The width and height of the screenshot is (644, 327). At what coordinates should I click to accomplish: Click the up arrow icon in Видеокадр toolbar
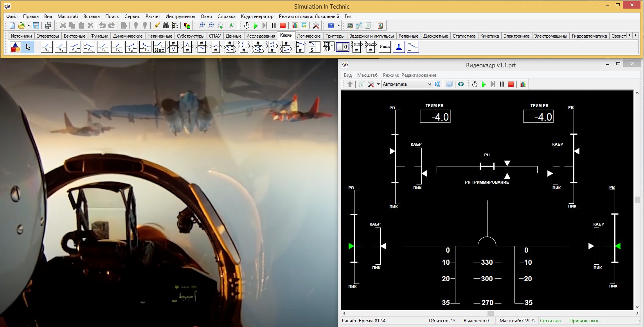click(350, 84)
